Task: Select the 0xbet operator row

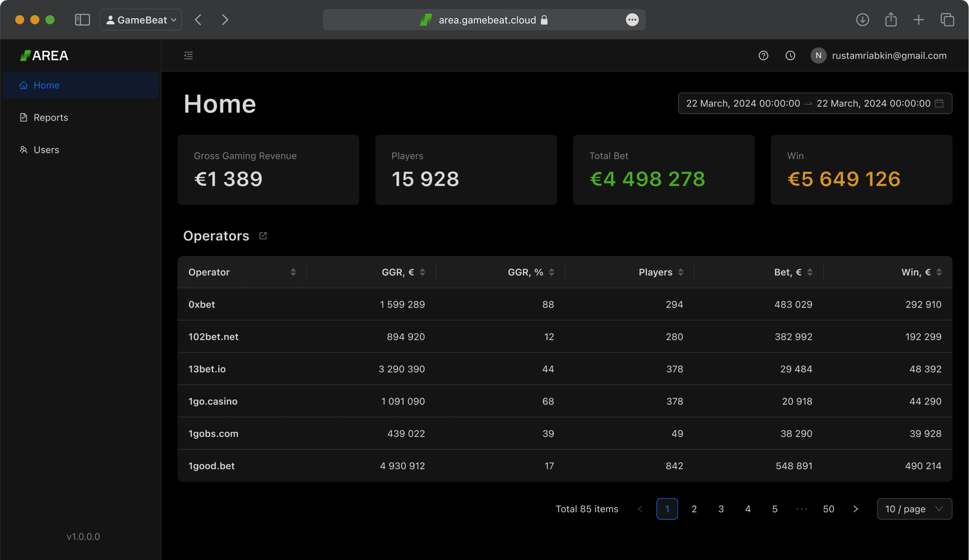Action: point(565,304)
